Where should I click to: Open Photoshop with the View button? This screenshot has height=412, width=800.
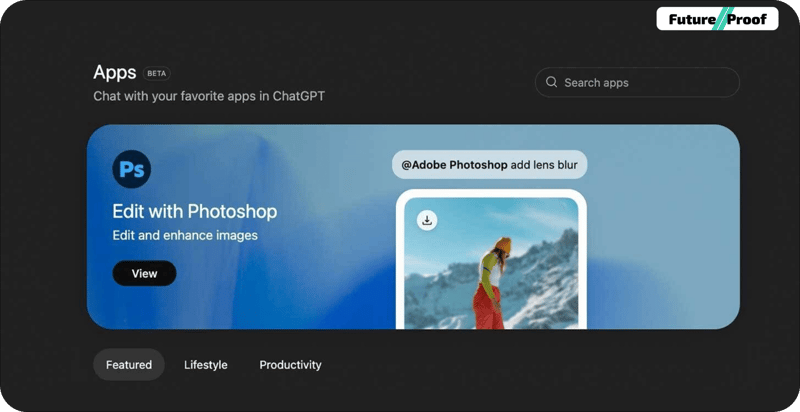[144, 273]
